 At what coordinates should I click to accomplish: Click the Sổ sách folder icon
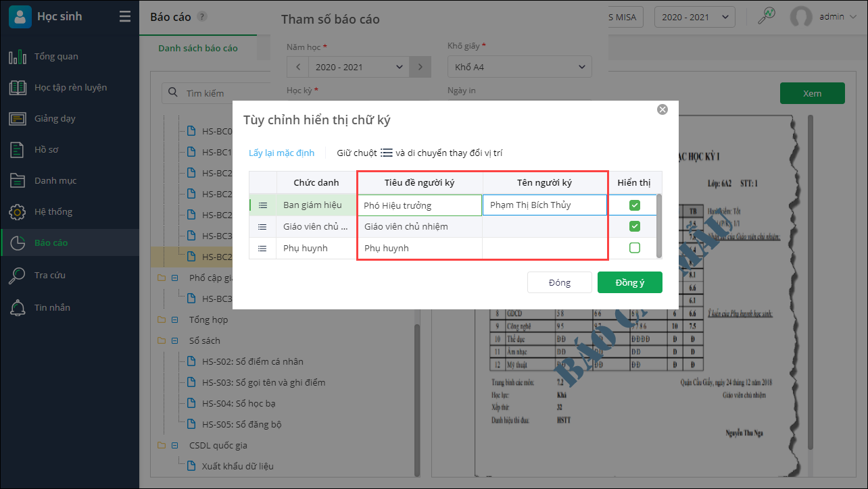click(x=161, y=340)
